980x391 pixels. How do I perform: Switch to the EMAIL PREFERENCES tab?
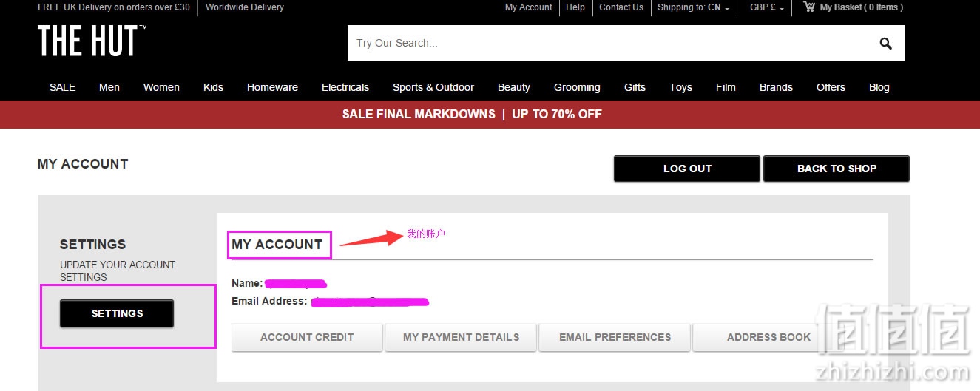(615, 337)
